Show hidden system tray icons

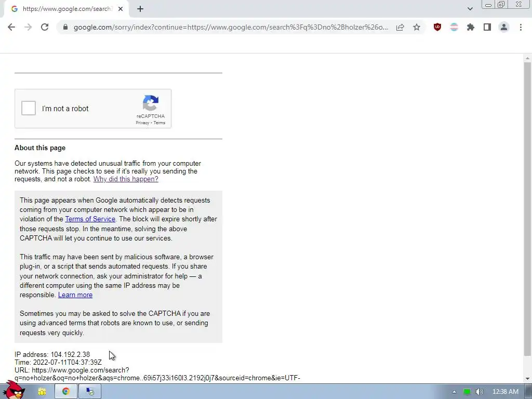tap(454, 392)
